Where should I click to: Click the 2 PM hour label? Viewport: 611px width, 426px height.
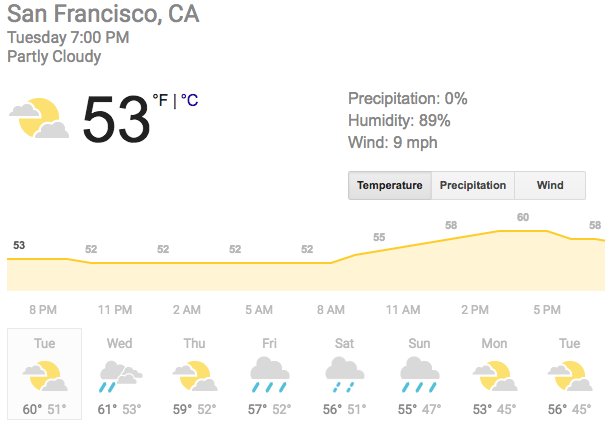click(475, 310)
